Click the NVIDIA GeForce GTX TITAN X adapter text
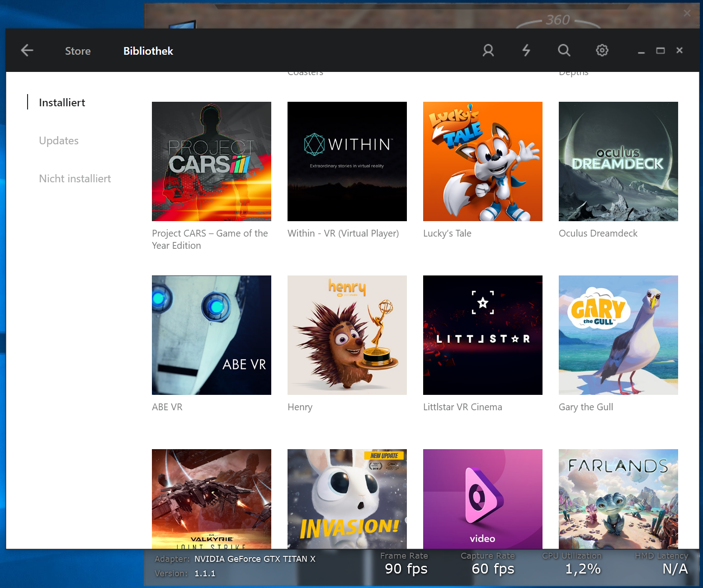The image size is (703, 588). (255, 559)
